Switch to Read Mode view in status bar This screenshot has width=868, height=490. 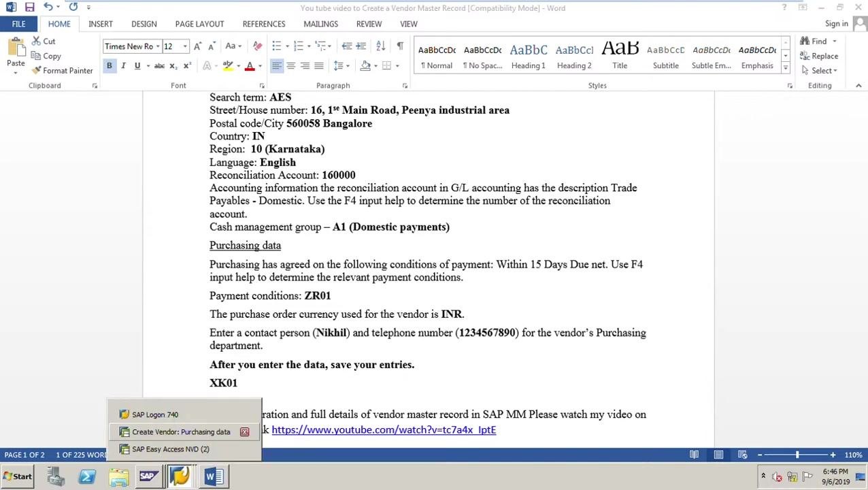tap(694, 455)
